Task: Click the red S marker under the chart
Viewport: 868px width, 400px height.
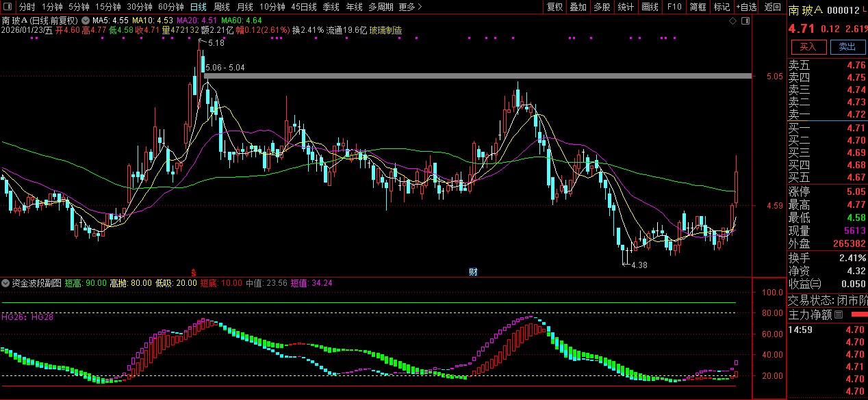Action: point(194,272)
